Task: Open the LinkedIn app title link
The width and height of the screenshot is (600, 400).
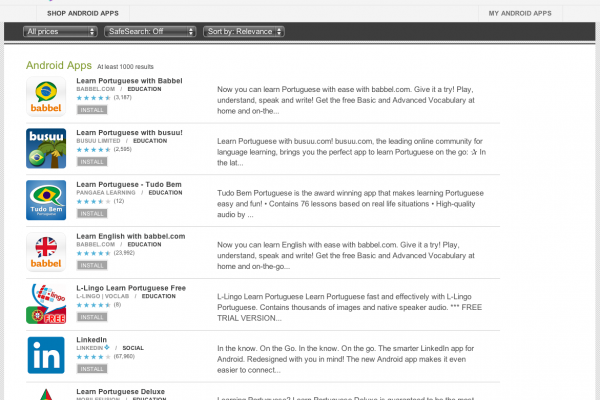Action: [x=91, y=340]
